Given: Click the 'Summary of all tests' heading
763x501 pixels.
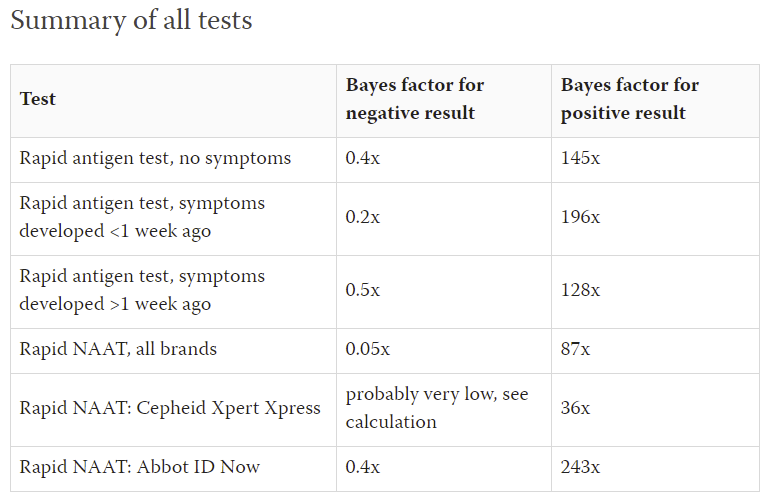Looking at the screenshot, I should [x=131, y=20].
